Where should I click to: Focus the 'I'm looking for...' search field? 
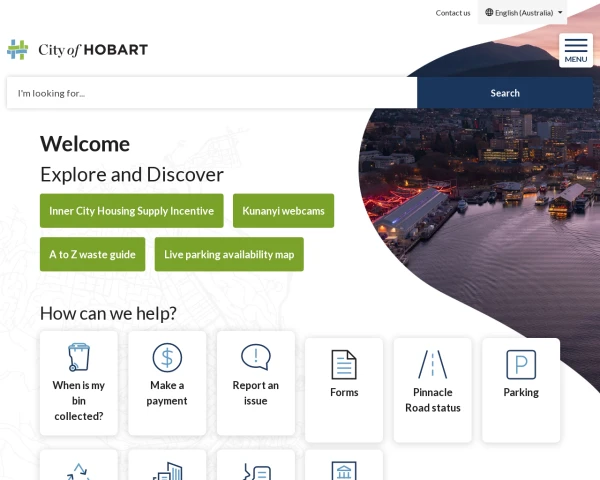click(x=212, y=93)
